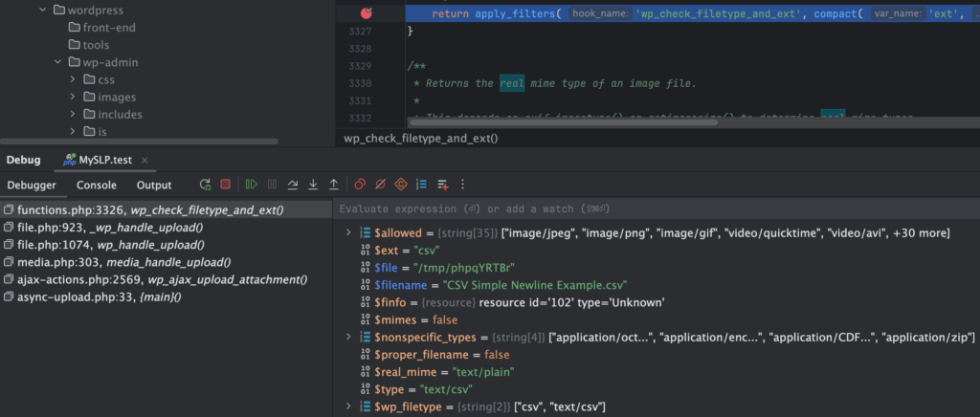Image resolution: width=980 pixels, height=417 pixels.
Task: Select frame async-upload.php:33 {main}()
Action: pos(167,297)
